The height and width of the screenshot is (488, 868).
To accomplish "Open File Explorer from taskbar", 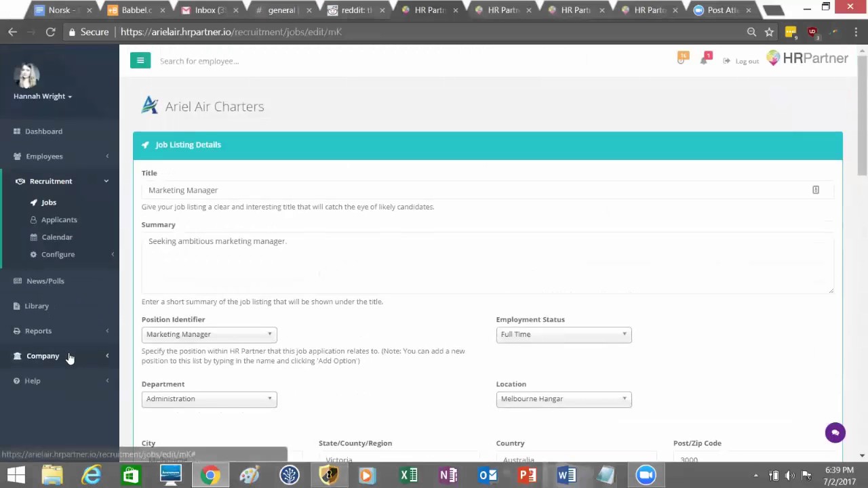I will point(52,475).
